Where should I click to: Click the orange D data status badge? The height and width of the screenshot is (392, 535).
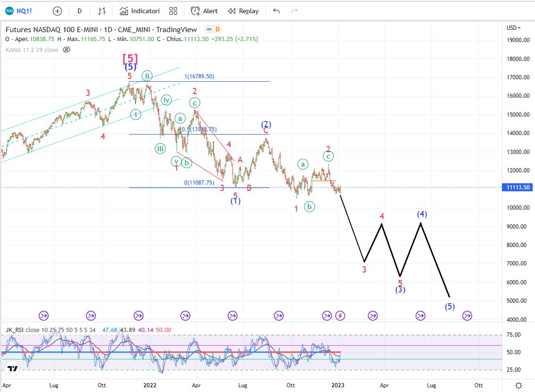click(217, 29)
